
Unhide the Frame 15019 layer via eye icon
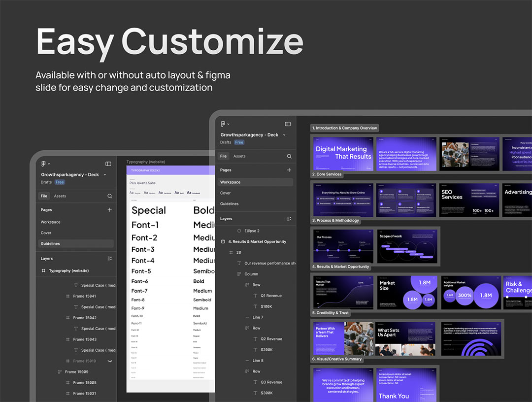pyautogui.click(x=109, y=361)
